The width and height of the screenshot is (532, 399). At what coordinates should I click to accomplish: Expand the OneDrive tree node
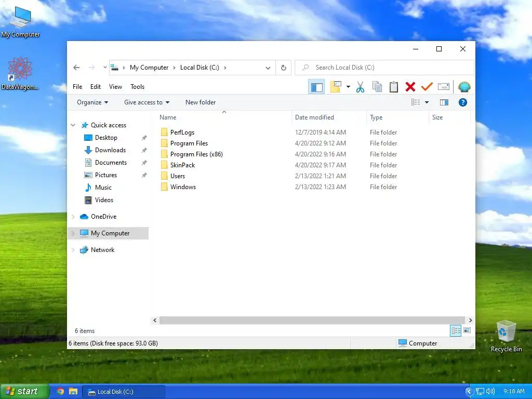tap(73, 217)
